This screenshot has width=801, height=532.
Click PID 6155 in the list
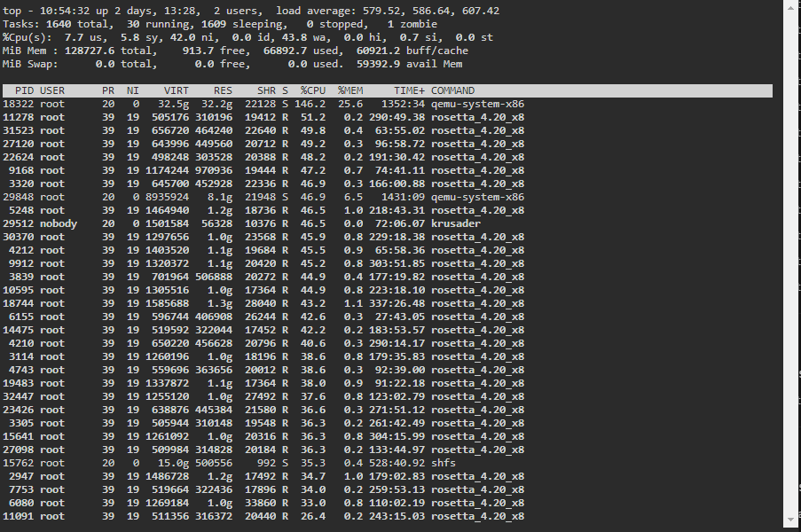pyautogui.click(x=21, y=316)
